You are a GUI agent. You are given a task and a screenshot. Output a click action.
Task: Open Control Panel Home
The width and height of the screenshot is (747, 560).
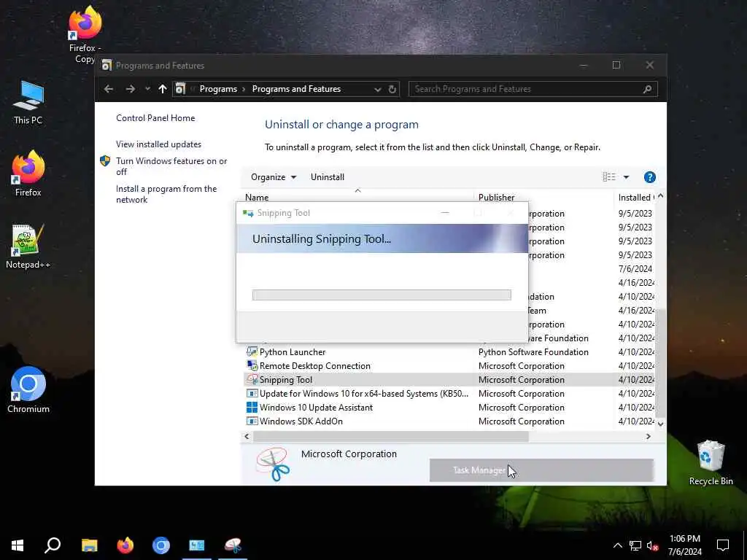coord(155,118)
